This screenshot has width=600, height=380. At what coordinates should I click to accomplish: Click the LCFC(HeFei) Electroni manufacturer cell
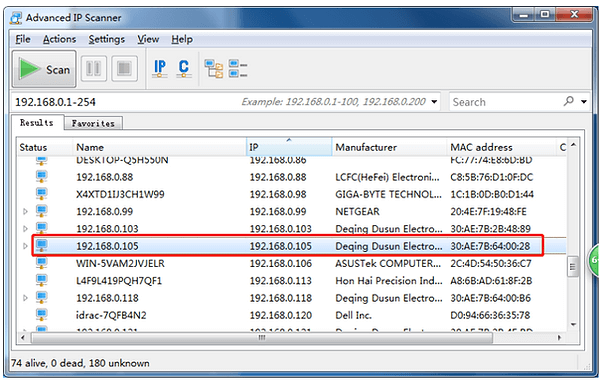(x=388, y=177)
